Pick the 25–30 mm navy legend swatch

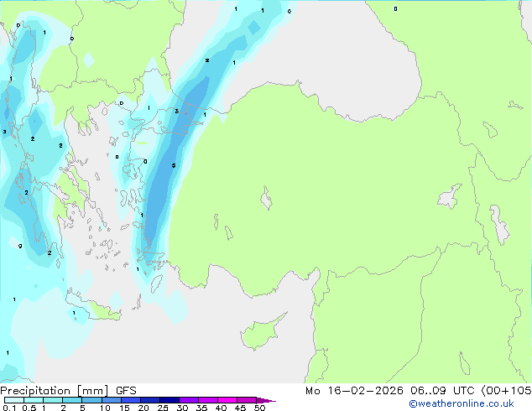[x=169, y=400]
